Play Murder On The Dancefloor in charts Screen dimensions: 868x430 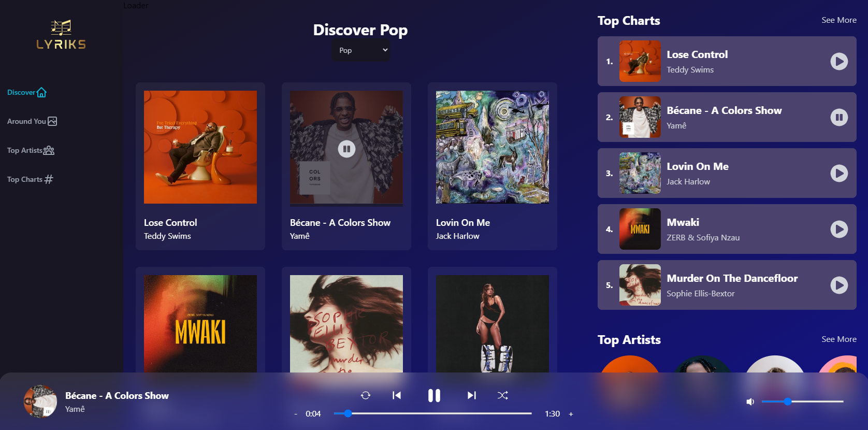coord(839,285)
